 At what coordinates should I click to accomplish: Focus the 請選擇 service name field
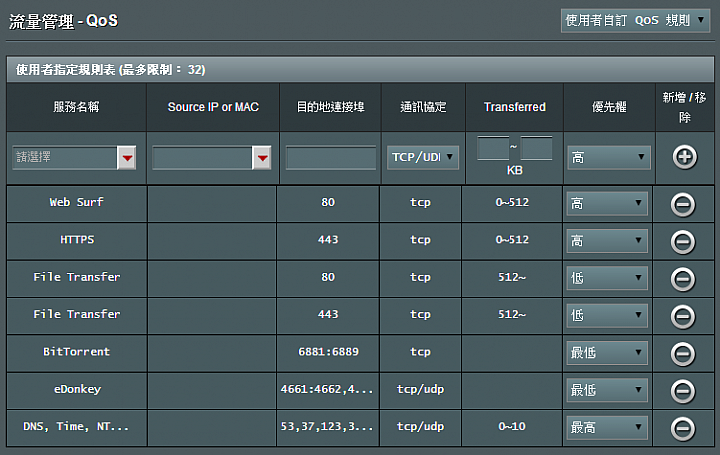(65, 158)
